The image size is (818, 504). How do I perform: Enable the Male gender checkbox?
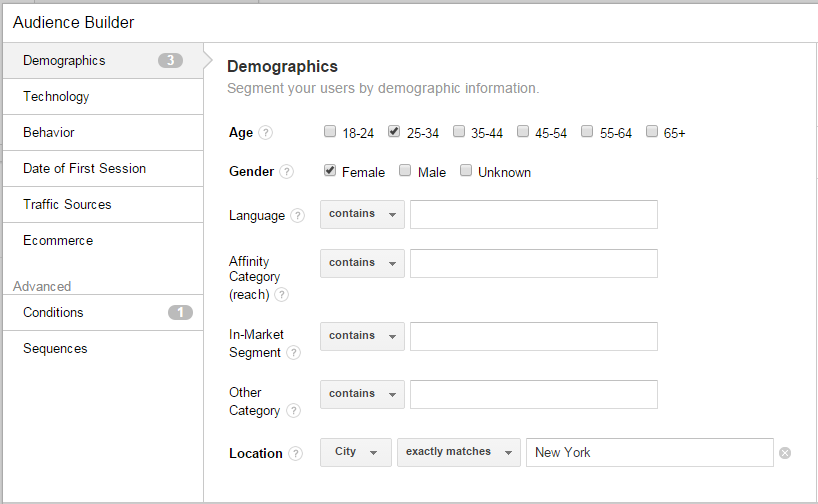click(x=405, y=171)
